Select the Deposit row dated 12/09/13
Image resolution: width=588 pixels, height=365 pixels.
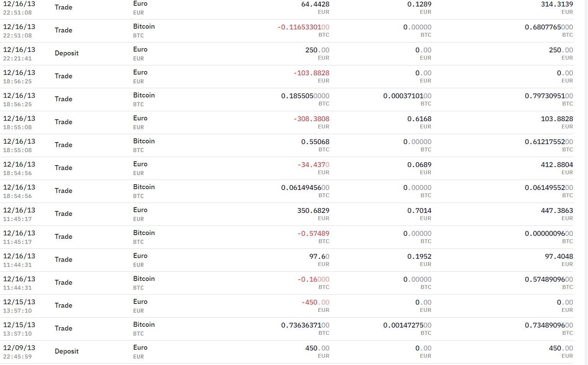(67, 351)
